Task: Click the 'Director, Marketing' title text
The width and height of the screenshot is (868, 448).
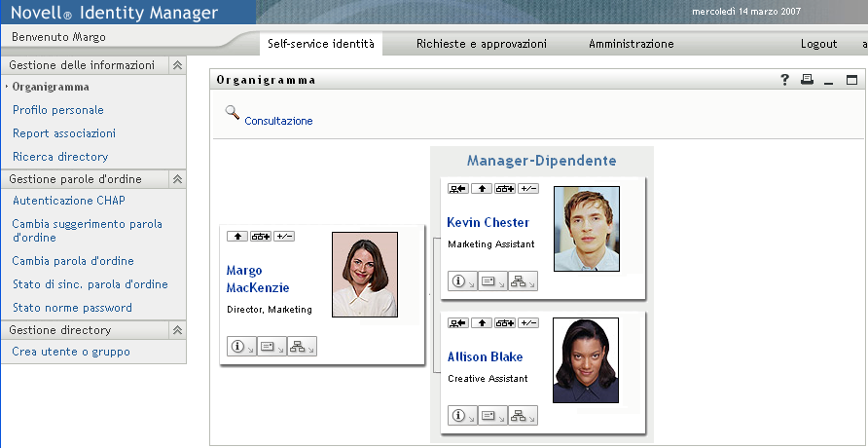Action: click(x=270, y=310)
